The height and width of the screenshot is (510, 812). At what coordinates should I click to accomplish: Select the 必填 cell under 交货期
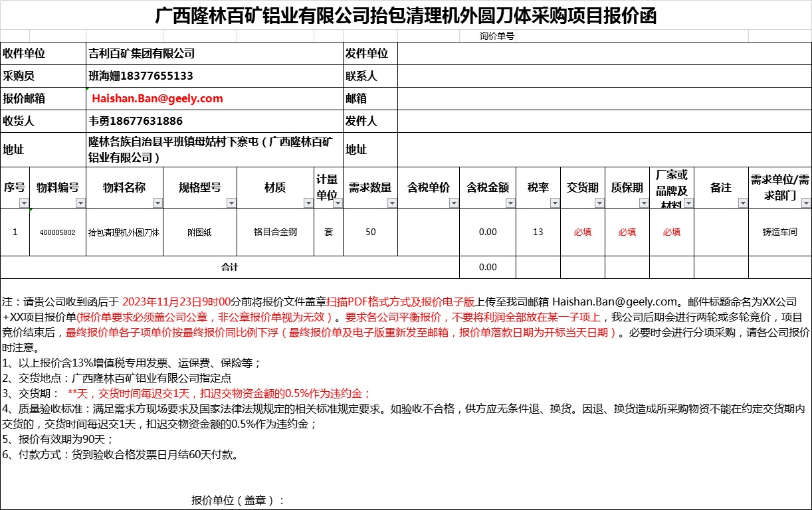pyautogui.click(x=583, y=232)
